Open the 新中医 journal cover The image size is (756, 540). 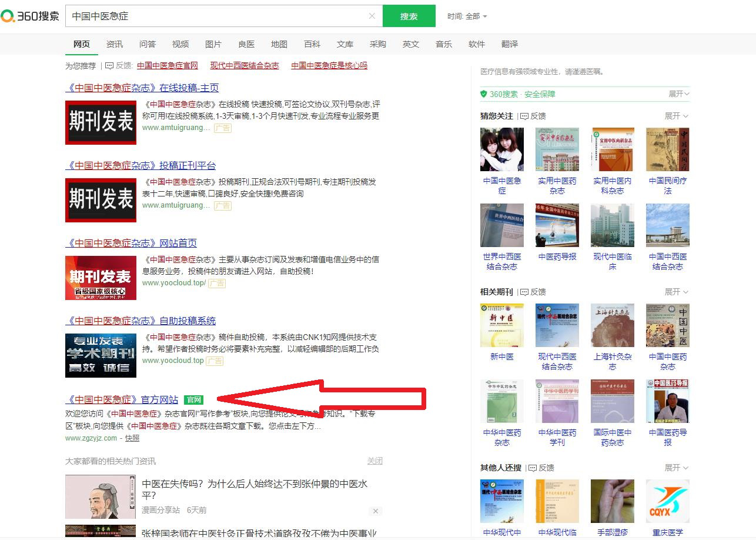[502, 325]
